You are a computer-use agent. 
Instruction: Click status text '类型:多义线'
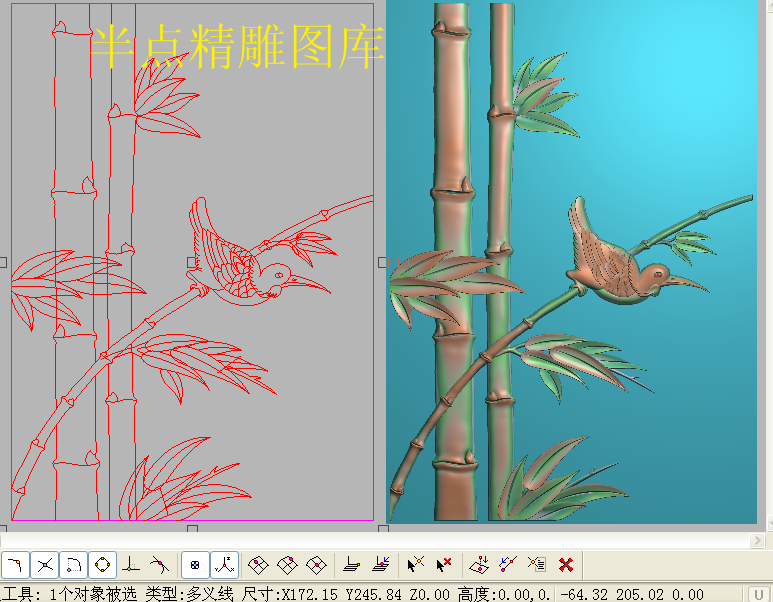click(189, 594)
